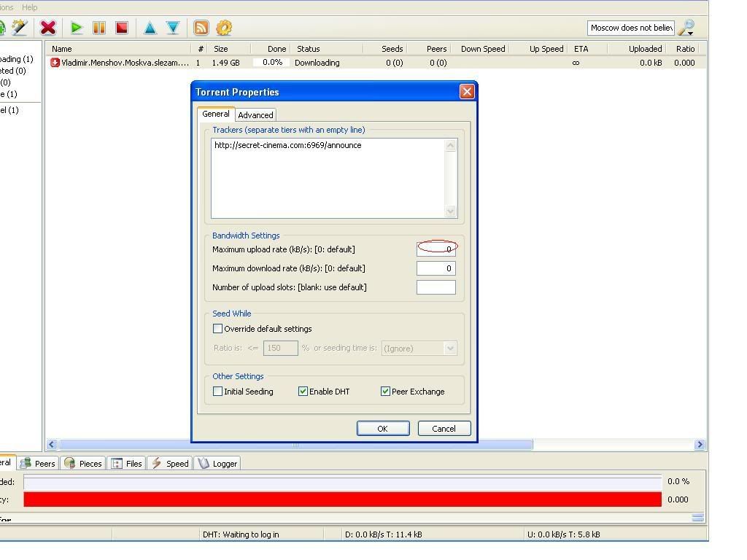The width and height of the screenshot is (747, 560).
Task: Hit the red Stop torrent icon
Action: [x=122, y=28]
